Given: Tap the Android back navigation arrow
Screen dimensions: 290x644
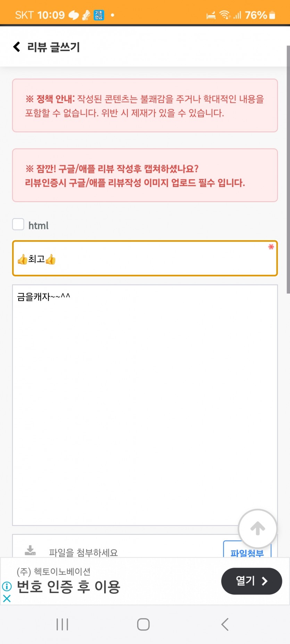Looking at the screenshot, I should [225, 624].
